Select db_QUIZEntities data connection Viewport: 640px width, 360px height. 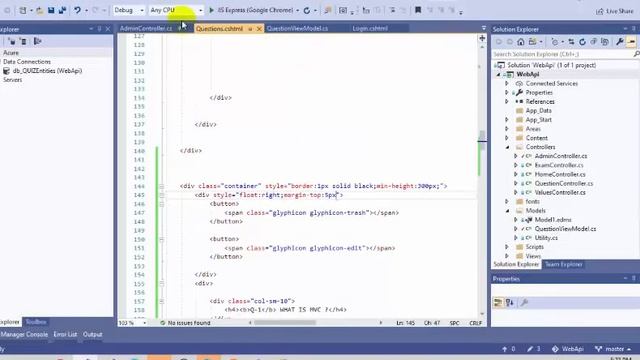coord(47,71)
